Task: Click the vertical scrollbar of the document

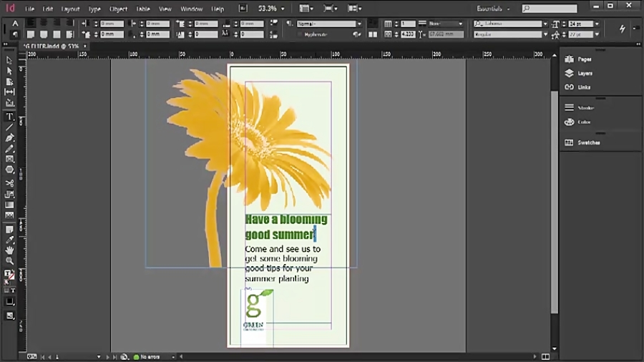Action: coord(554,202)
